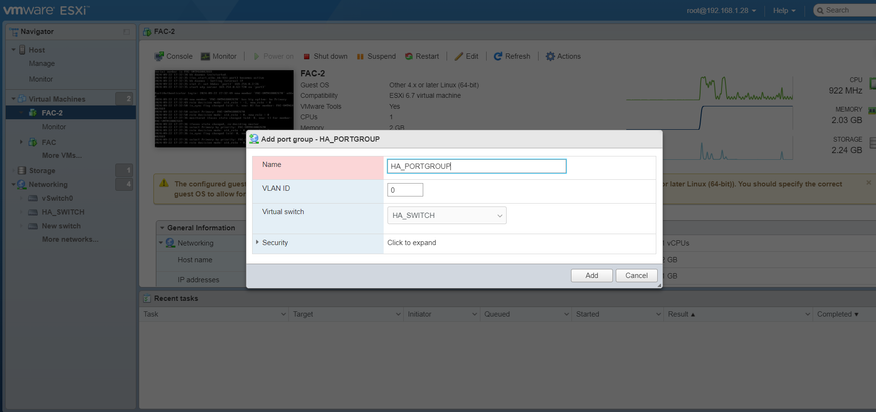Sort by the Completed column
This screenshot has height=412, width=876.
[838, 315]
